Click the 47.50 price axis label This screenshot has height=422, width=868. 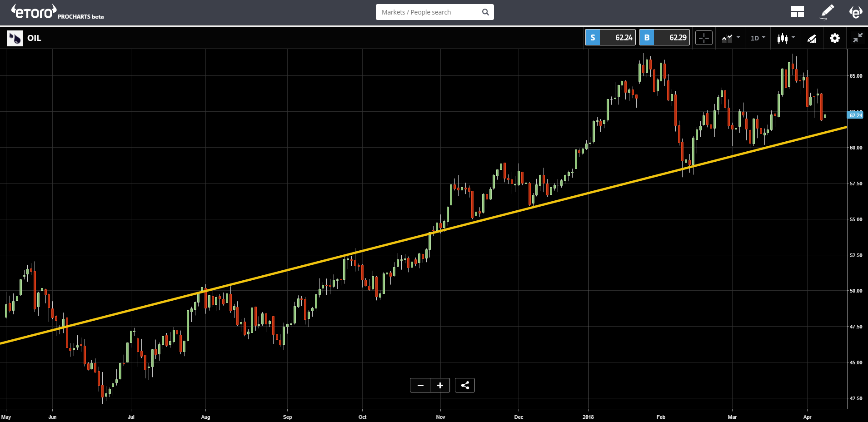click(856, 327)
